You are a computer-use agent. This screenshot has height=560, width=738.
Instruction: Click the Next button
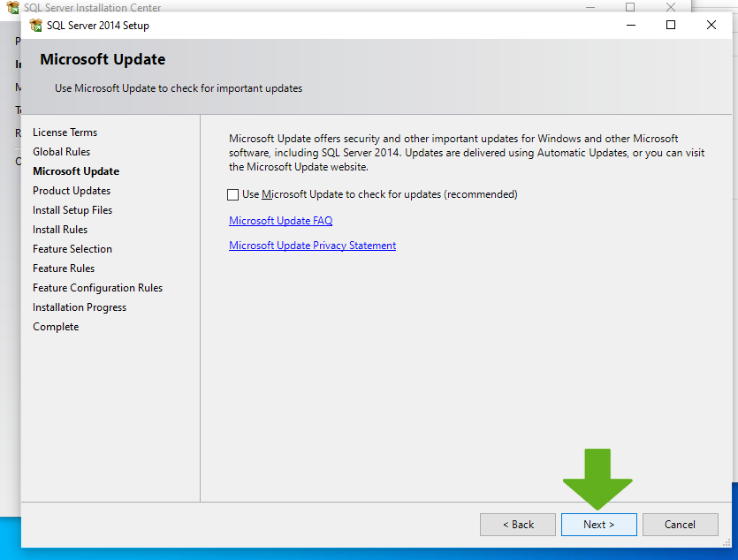click(598, 525)
